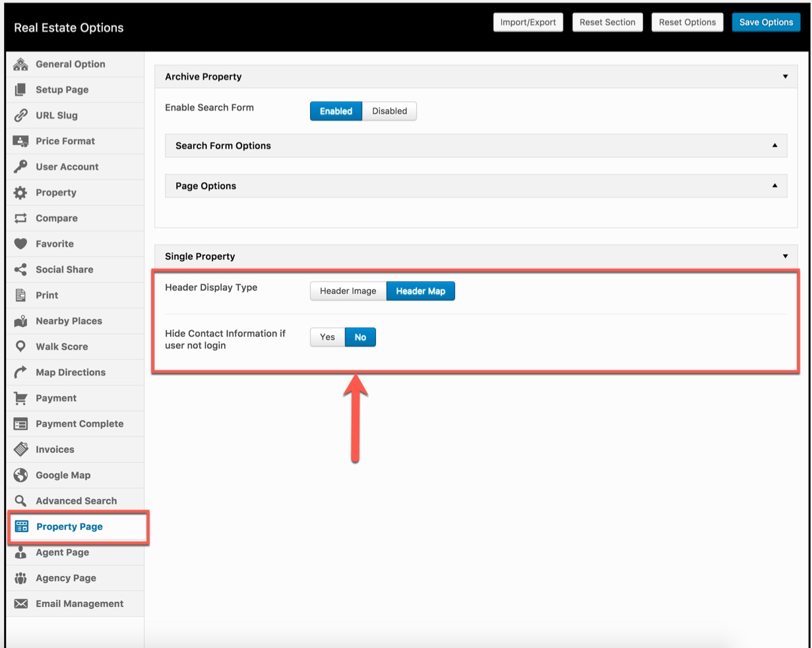Open the Walk Score menu item
The image size is (812, 648).
click(x=75, y=347)
